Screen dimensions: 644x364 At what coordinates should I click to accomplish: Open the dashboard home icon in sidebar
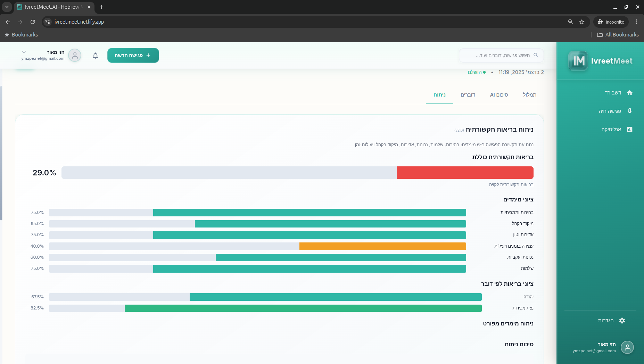click(x=629, y=93)
